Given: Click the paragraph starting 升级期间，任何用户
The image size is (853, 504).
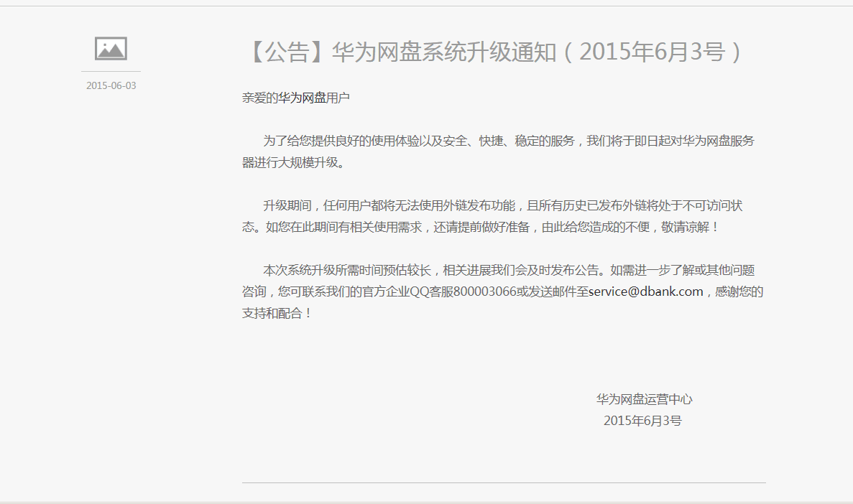Looking at the screenshot, I should point(492,216).
